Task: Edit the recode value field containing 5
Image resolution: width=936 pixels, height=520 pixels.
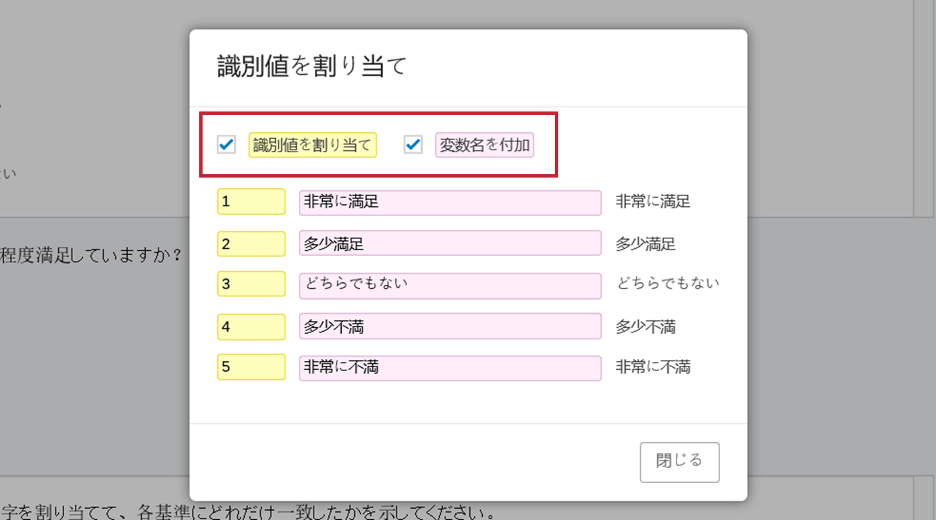Action: click(x=251, y=367)
